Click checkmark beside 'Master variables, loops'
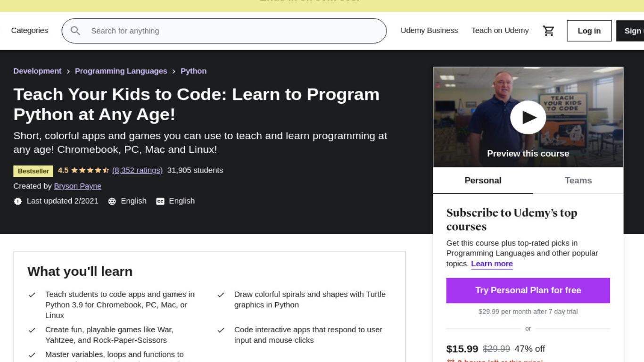 [x=32, y=355]
